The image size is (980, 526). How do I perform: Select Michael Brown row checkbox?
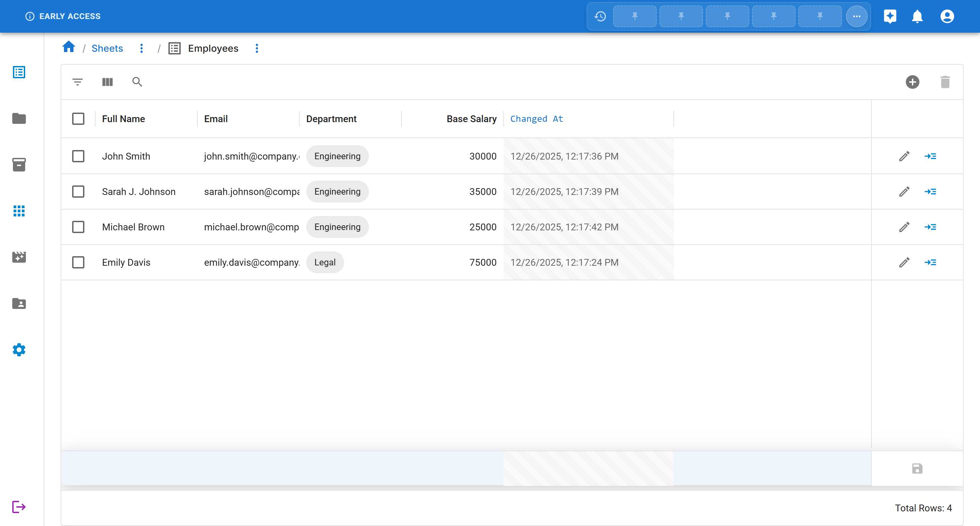pos(78,227)
